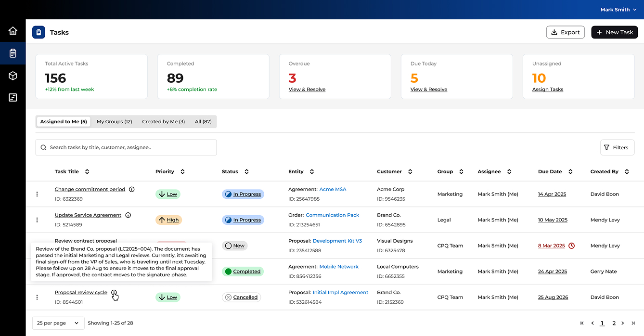Sort by Entity column
Viewport: 644px width, 336px height.
[x=312, y=171]
